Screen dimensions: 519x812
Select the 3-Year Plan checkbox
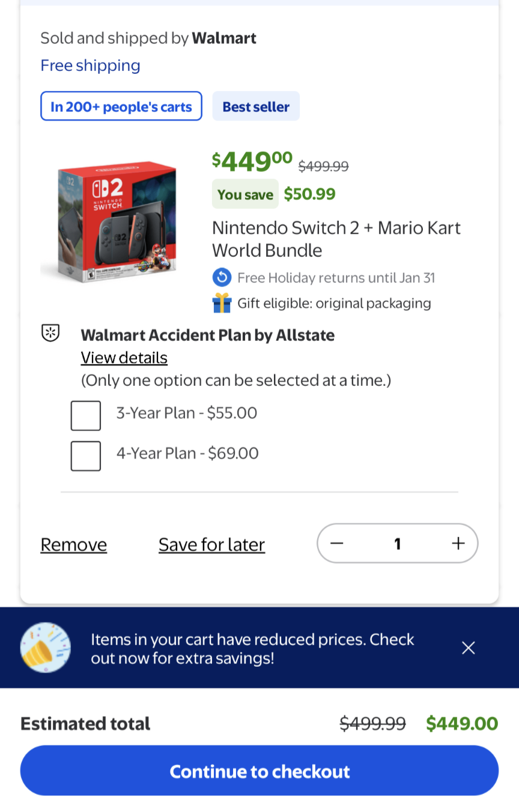click(x=86, y=415)
